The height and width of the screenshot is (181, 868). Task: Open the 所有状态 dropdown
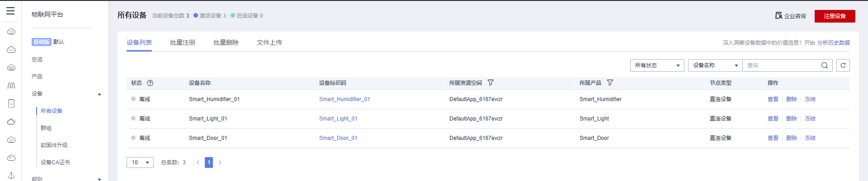coord(657,65)
